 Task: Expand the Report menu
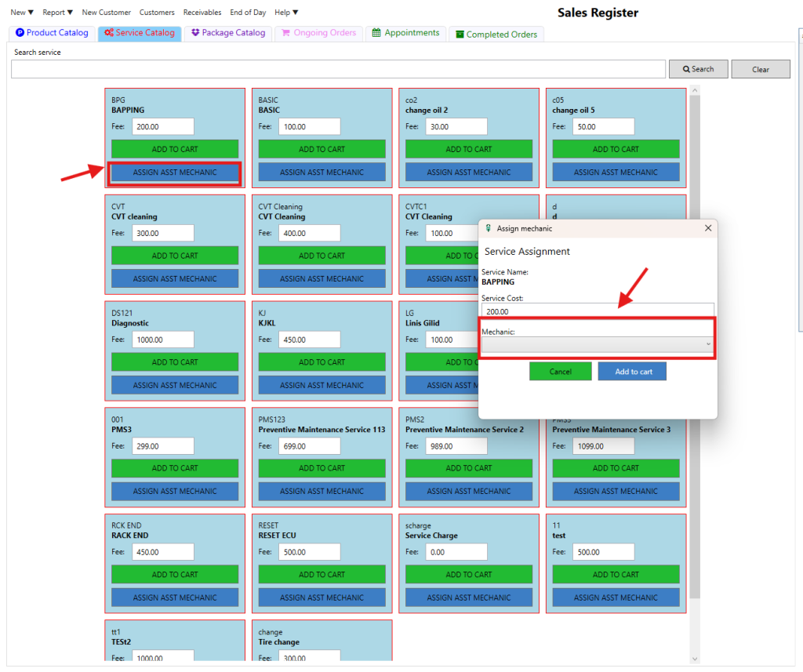point(57,13)
